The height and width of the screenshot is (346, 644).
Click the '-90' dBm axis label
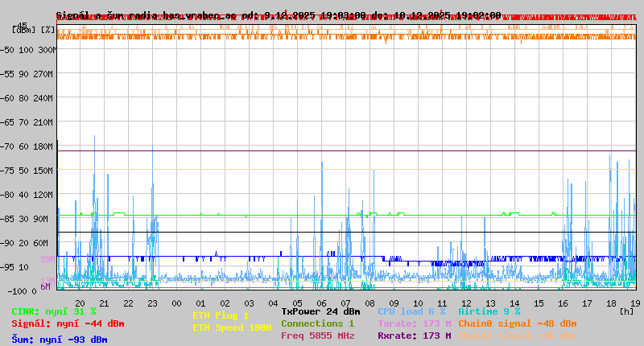coord(7,243)
